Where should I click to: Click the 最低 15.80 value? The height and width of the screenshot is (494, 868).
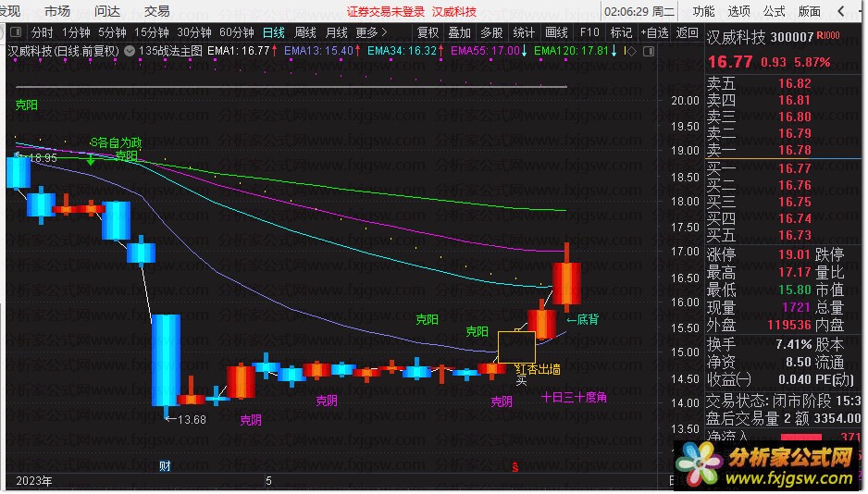click(794, 290)
